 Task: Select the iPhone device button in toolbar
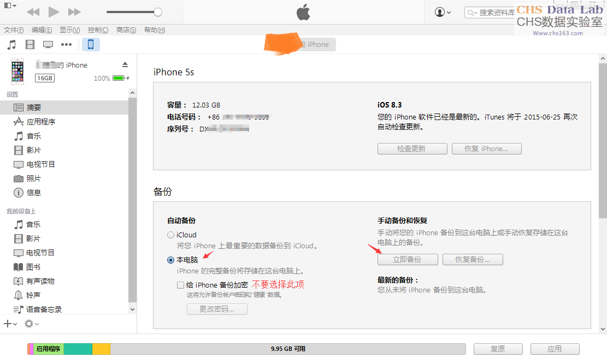(x=91, y=45)
